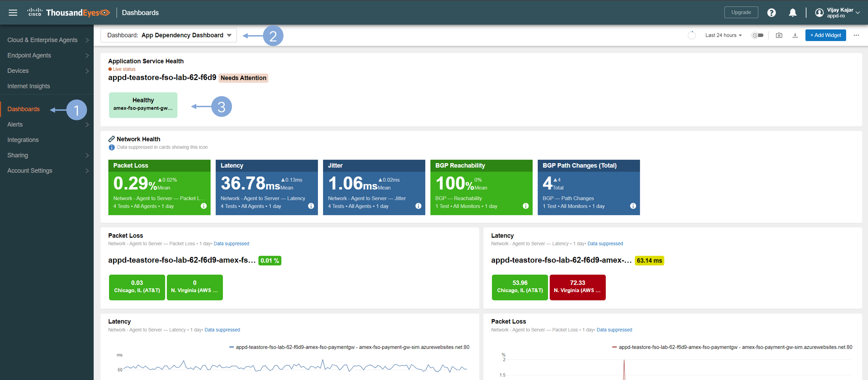Open the notifications bell
Screen dimensions: 868x380
pyautogui.click(x=792, y=12)
